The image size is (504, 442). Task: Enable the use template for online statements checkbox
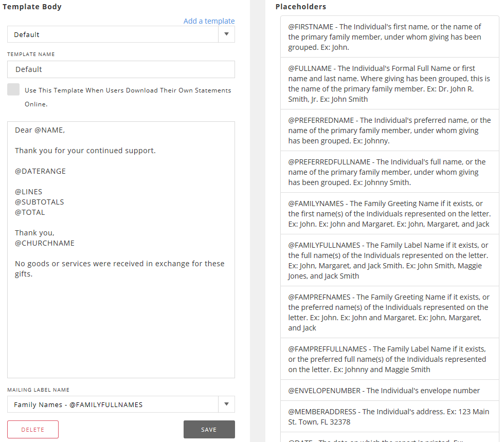[13, 89]
